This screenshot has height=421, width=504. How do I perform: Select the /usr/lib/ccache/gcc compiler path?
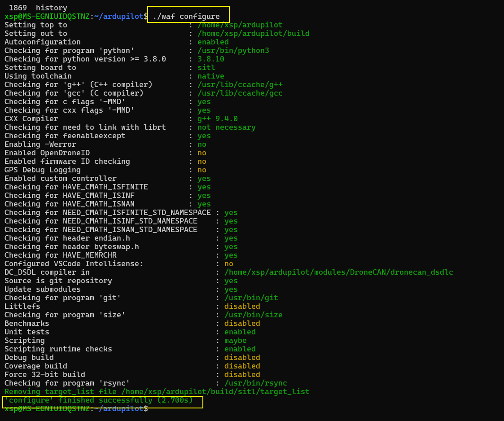tap(240, 93)
